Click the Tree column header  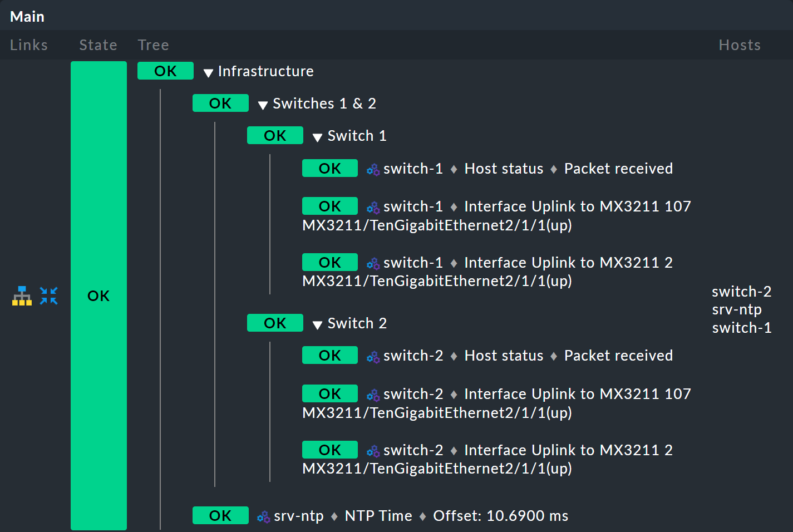[x=153, y=45]
